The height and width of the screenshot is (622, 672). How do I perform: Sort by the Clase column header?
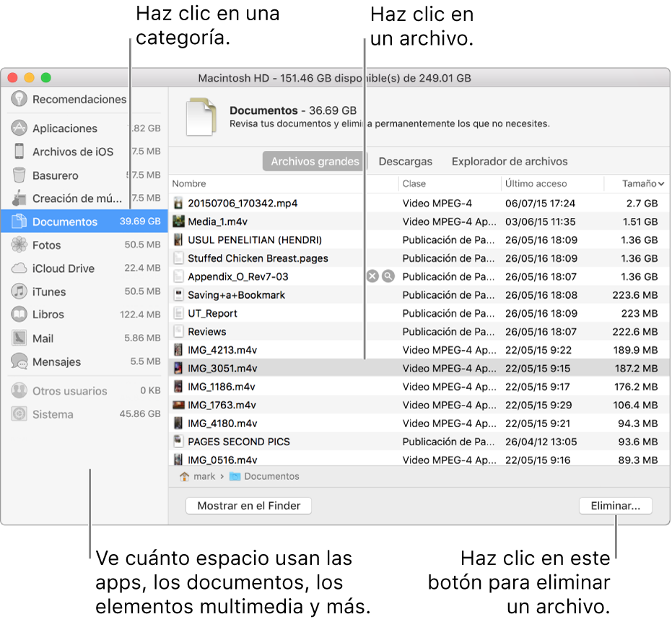pyautogui.click(x=414, y=184)
